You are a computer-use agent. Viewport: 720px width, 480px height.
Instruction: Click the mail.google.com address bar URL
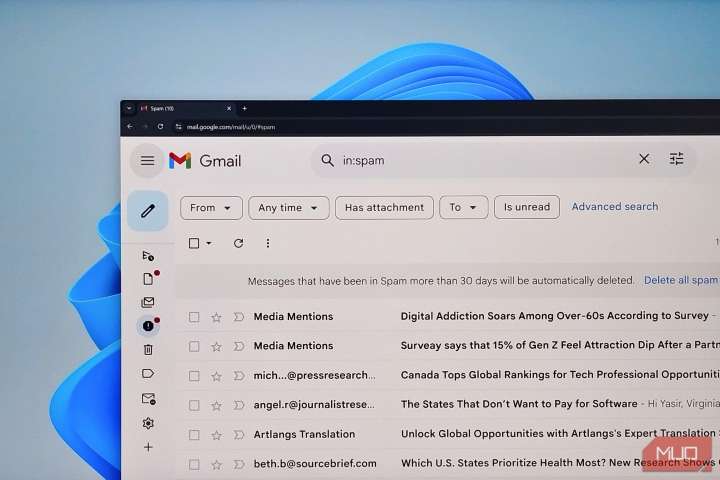pos(231,127)
